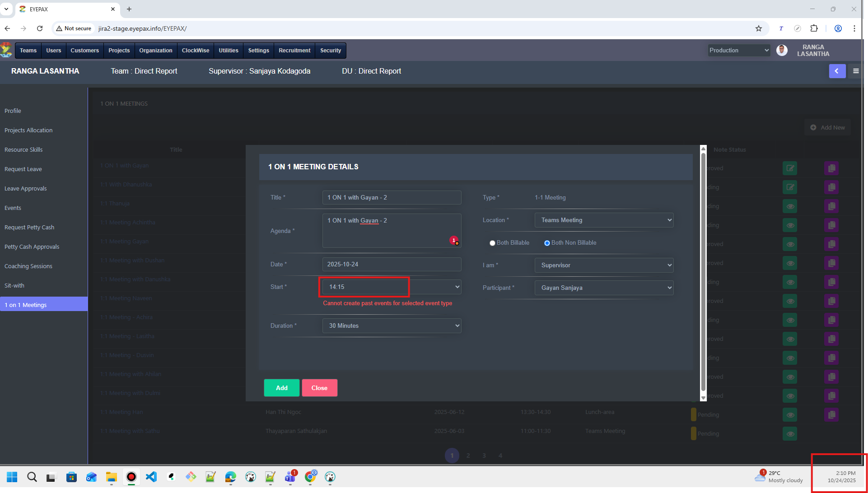Open Microsoft Teams from taskbar
This screenshot has height=493, width=868.
click(290, 477)
